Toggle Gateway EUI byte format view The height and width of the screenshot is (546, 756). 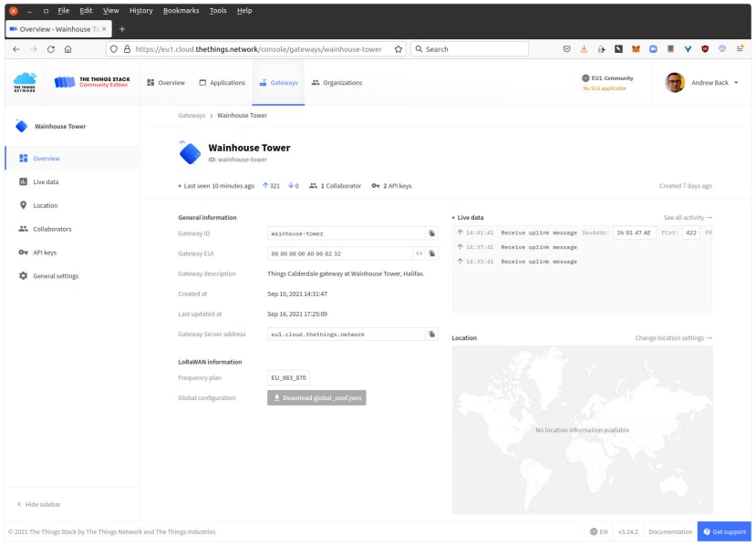click(419, 253)
